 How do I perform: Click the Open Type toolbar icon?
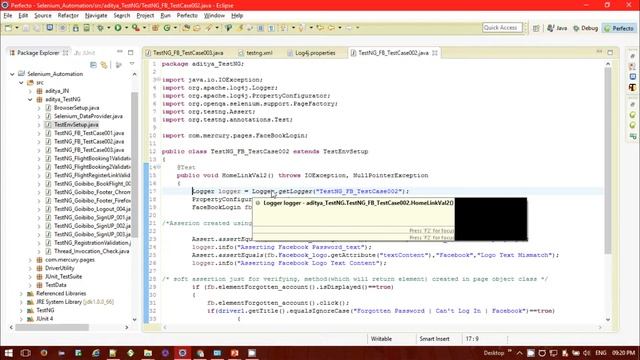click(186, 28)
